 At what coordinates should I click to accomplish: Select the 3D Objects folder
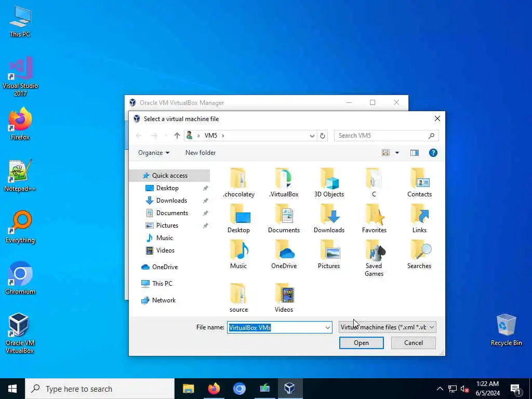(x=329, y=183)
